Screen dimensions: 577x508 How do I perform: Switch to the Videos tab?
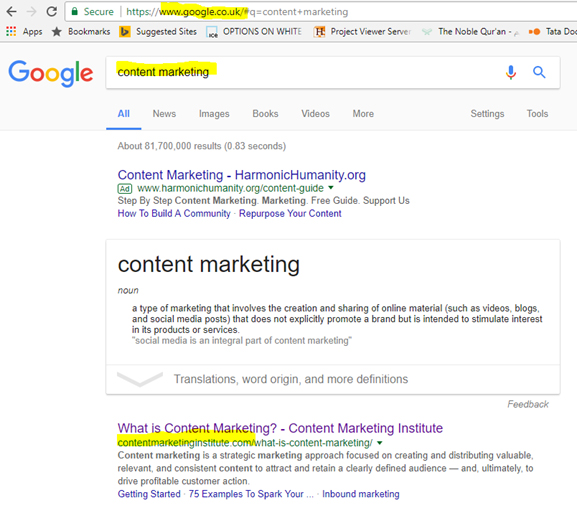coord(315,114)
